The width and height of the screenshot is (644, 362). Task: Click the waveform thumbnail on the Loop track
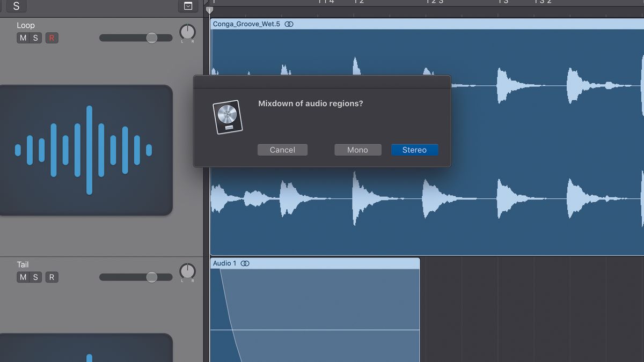coord(87,150)
